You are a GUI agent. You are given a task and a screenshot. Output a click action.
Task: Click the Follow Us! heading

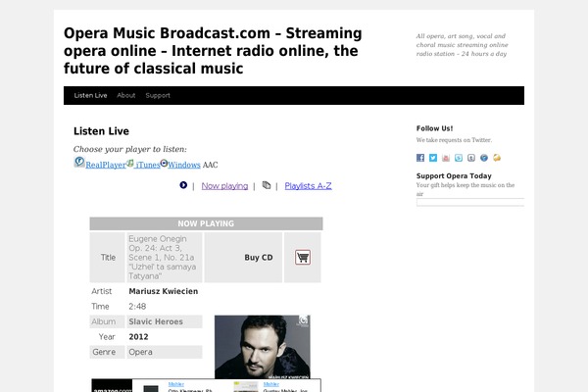434,128
